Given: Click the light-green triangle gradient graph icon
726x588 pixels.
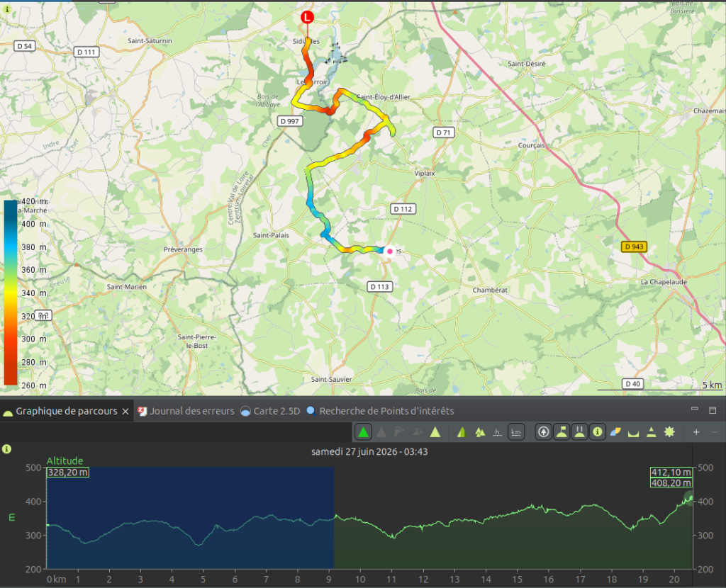Looking at the screenshot, I should [435, 432].
